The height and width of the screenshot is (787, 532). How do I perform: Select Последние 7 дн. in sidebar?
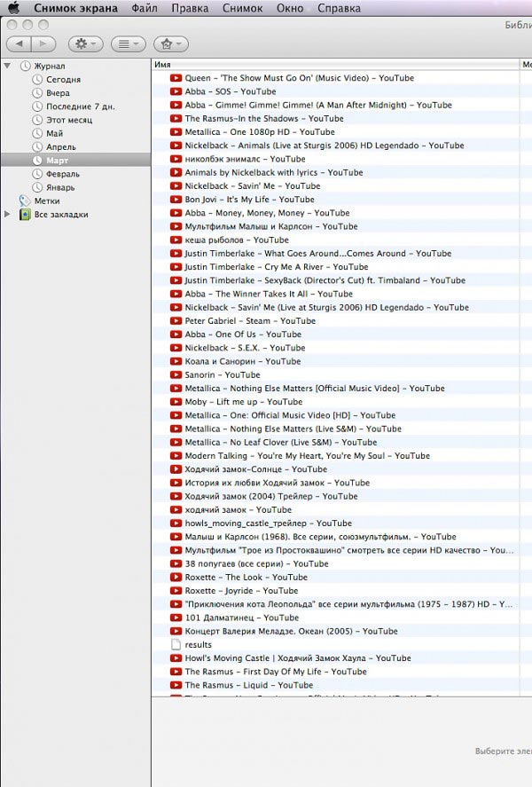[x=81, y=106]
